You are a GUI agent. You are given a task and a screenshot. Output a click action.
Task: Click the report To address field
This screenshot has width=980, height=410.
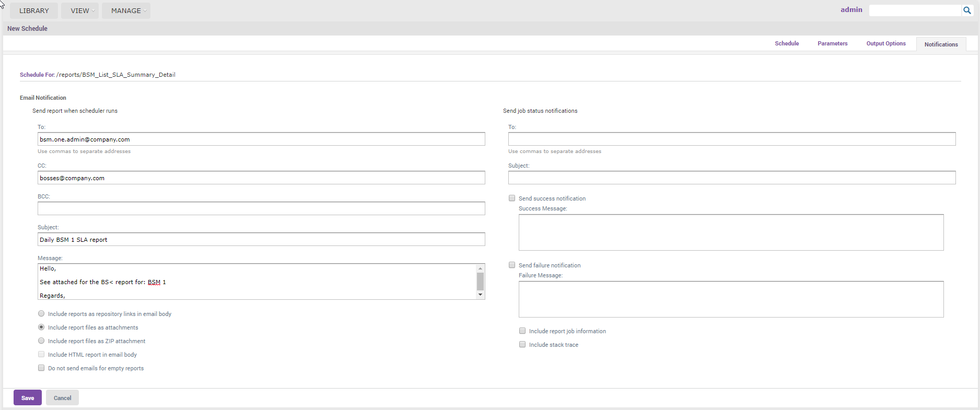pyautogui.click(x=261, y=139)
